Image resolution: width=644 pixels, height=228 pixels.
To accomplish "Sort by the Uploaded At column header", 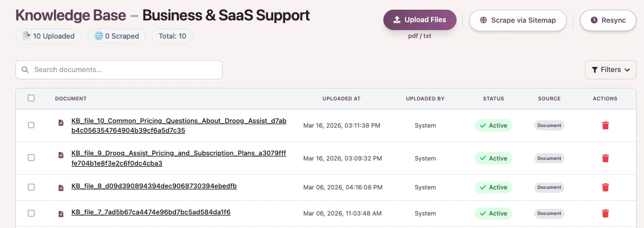I will coord(341,99).
